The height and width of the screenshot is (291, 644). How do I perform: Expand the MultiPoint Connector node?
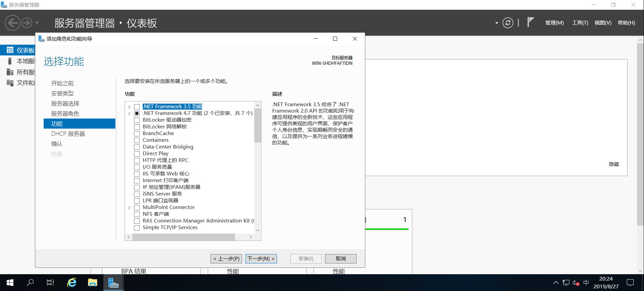pyautogui.click(x=130, y=208)
